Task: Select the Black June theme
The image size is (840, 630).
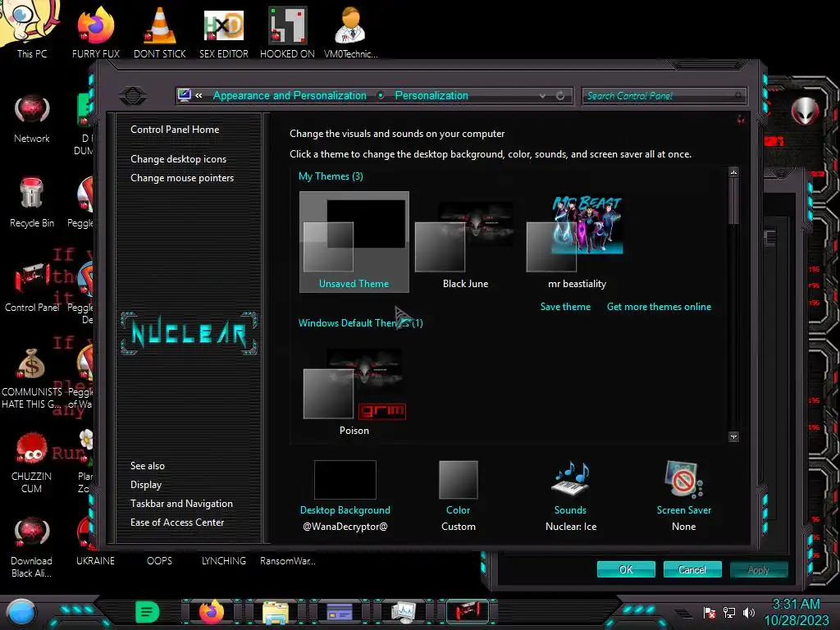Action: click(466, 242)
